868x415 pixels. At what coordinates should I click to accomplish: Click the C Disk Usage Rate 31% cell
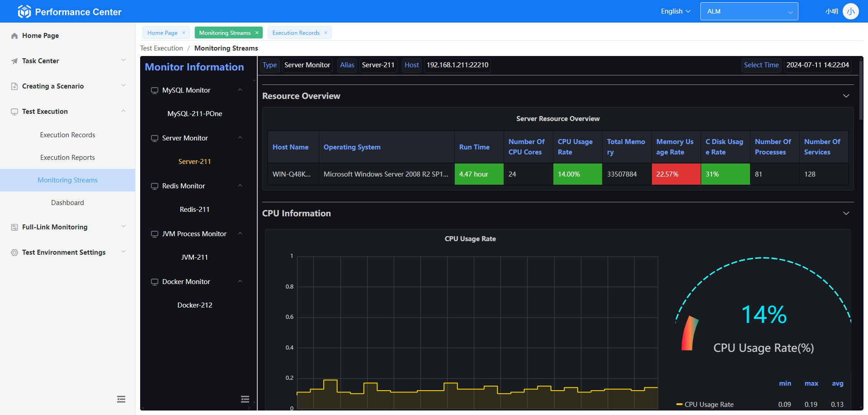pos(725,174)
